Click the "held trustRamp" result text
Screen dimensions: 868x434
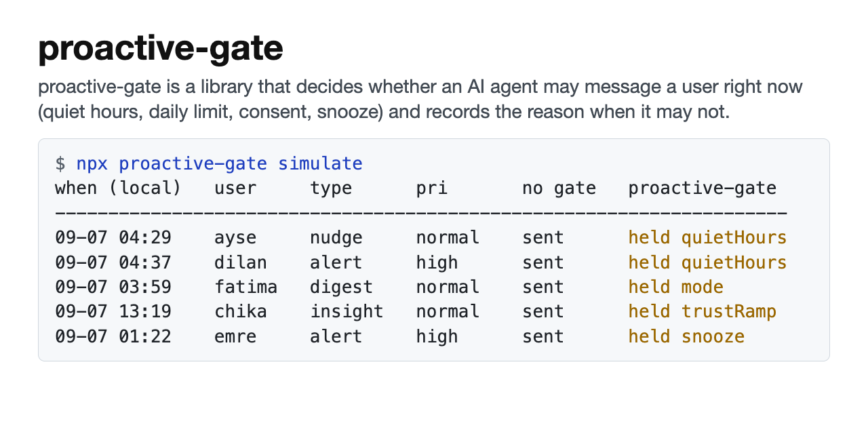coord(702,311)
